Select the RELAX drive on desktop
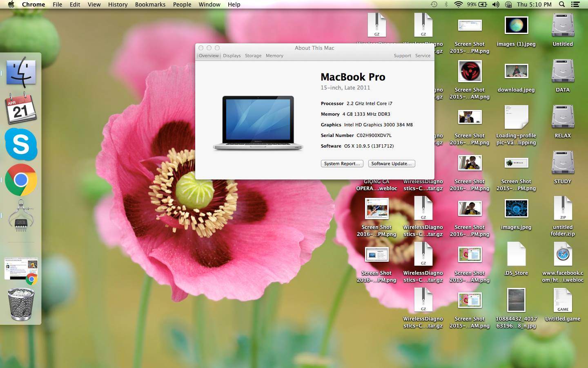Screen dimensions: 588x368 (x=563, y=117)
